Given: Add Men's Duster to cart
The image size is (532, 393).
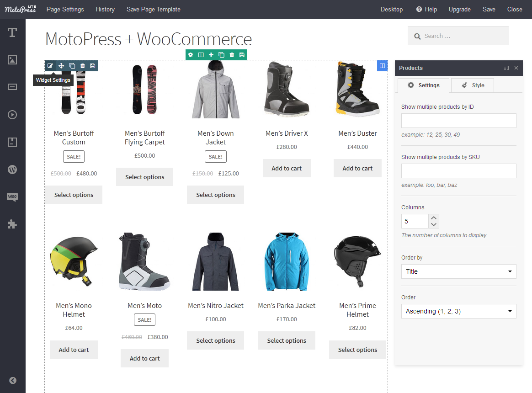Looking at the screenshot, I should point(357,168).
